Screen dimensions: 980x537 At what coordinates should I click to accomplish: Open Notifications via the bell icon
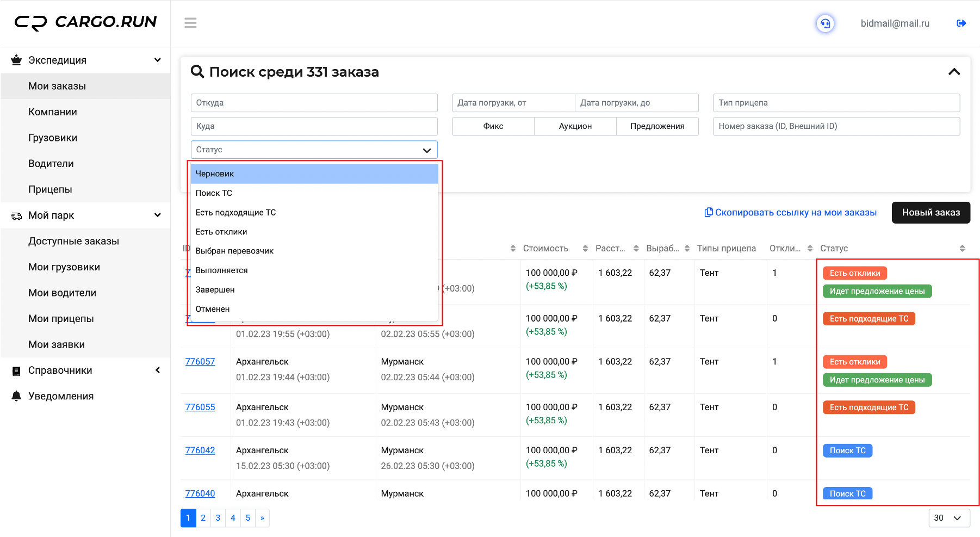pyautogui.click(x=17, y=396)
